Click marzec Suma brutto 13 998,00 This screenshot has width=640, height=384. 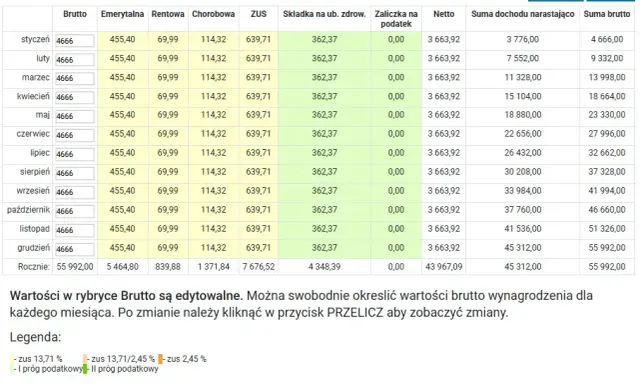tap(607, 78)
